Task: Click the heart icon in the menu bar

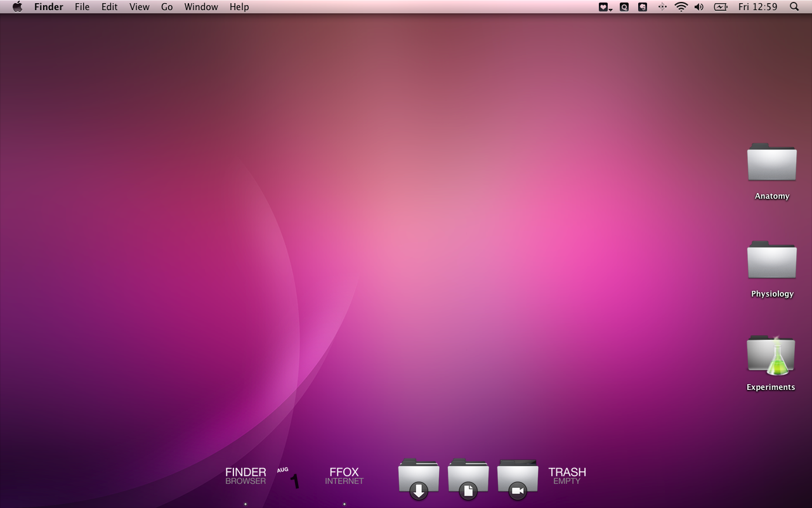Action: pyautogui.click(x=605, y=7)
